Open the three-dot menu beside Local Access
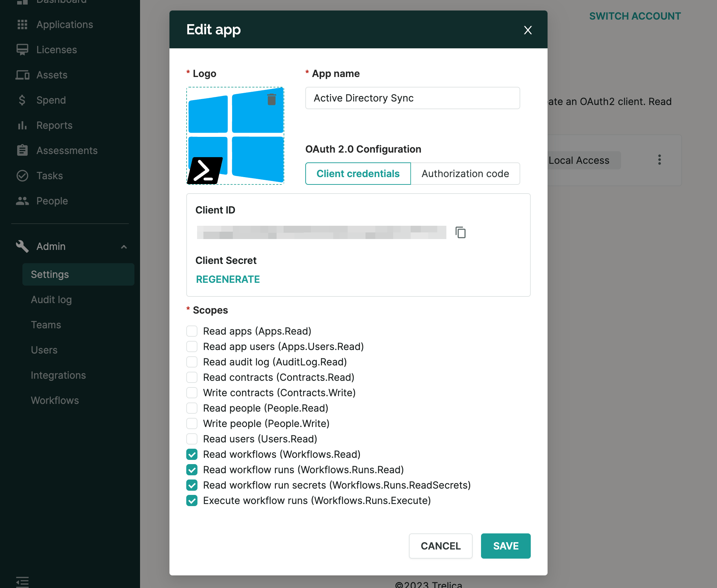 coord(660,160)
